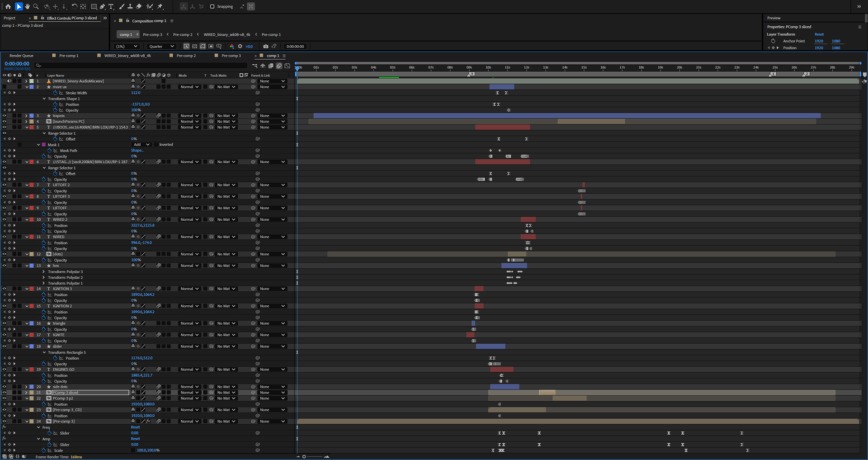868x460 pixels.
Task: Select the Pan Behind anchor point tool
Action: click(83, 6)
